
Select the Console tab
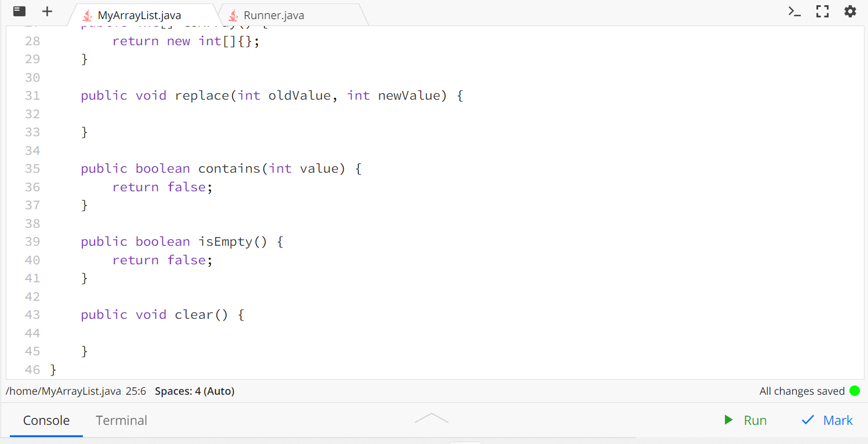pyautogui.click(x=46, y=420)
